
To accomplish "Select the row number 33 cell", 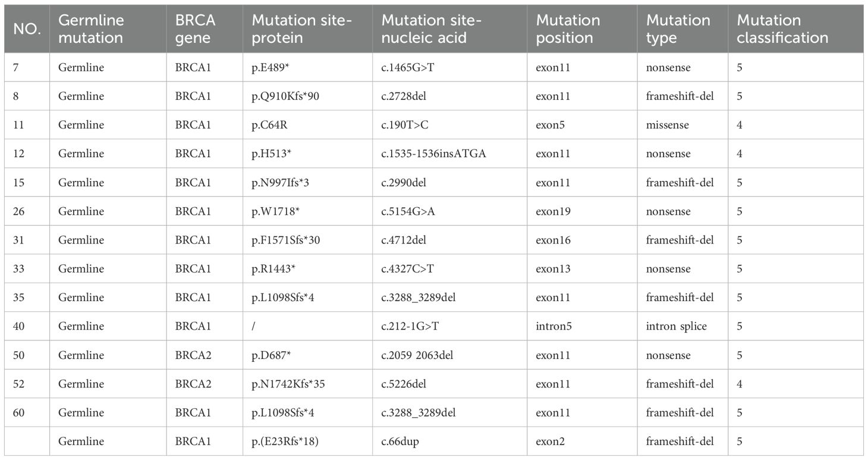I will (x=19, y=269).
